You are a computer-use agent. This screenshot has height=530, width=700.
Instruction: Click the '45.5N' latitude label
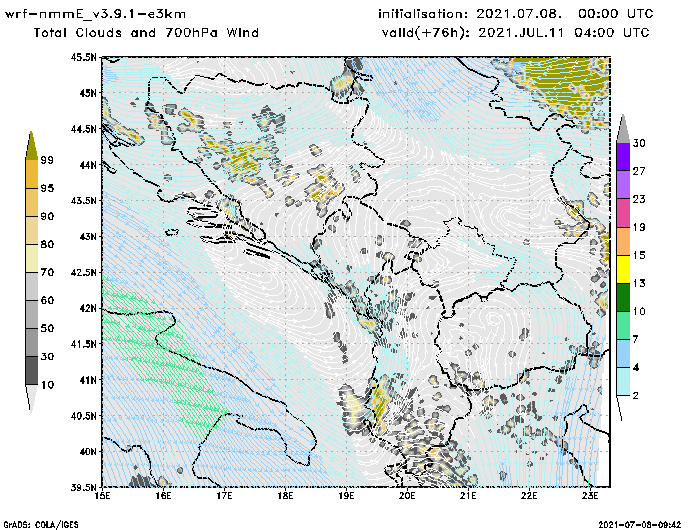tap(83, 57)
